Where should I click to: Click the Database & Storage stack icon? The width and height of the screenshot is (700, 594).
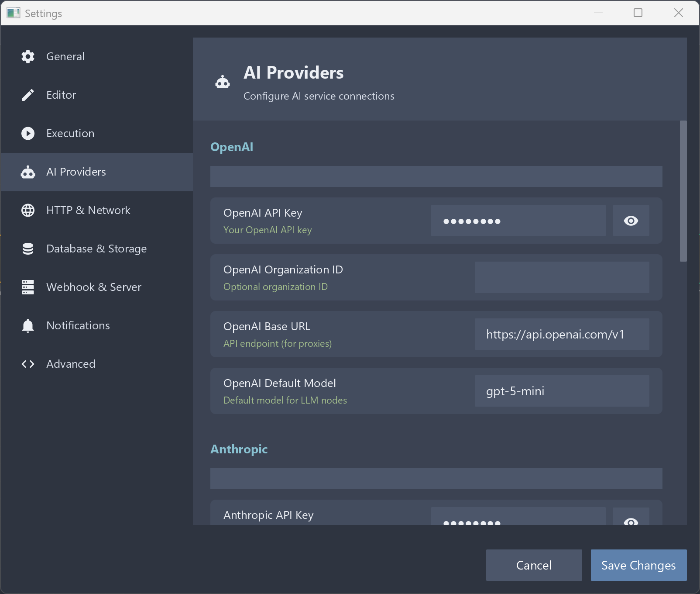28,249
